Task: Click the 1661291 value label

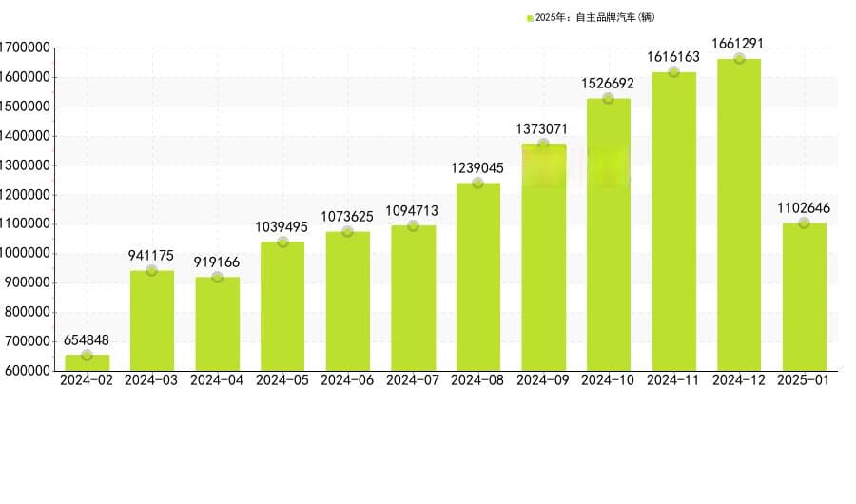Action: pyautogui.click(x=738, y=44)
